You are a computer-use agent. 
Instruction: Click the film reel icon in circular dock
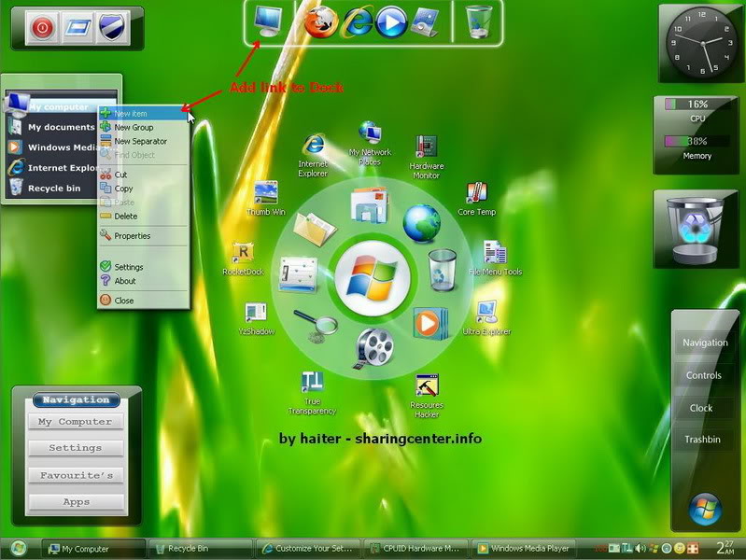(374, 348)
